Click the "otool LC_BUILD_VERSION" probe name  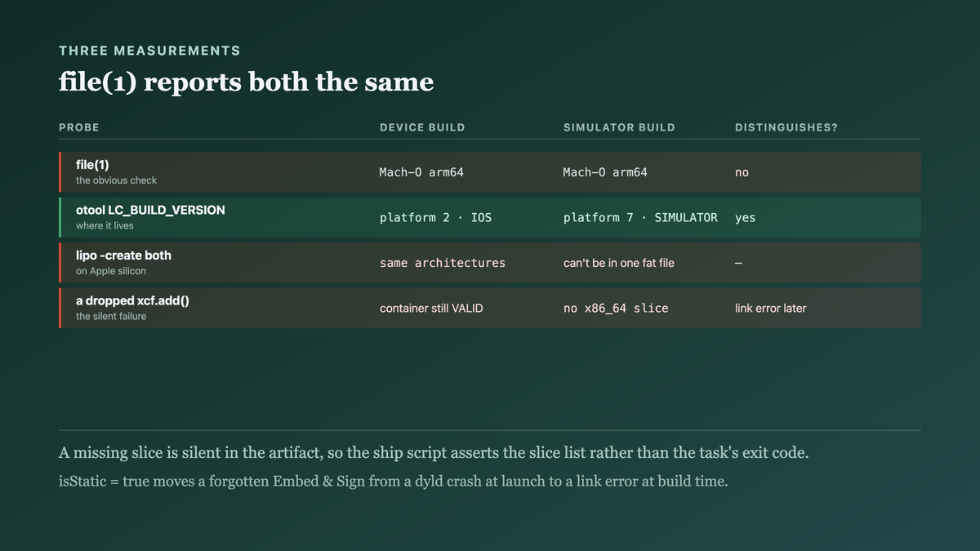pos(150,210)
